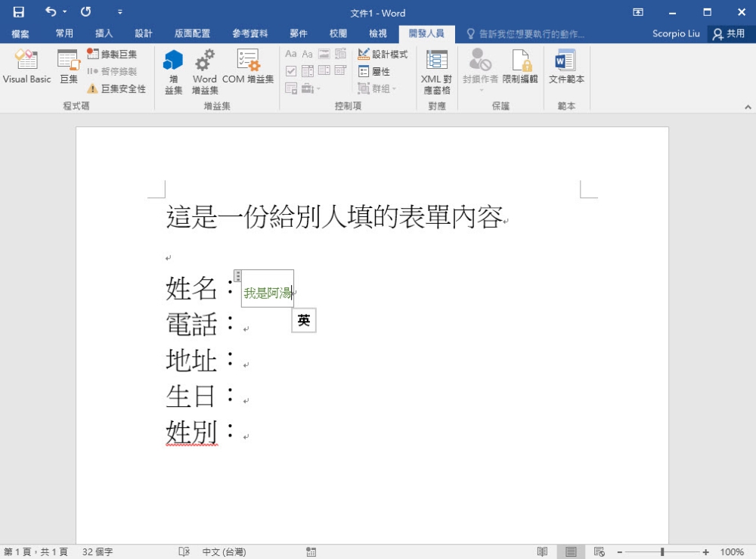This screenshot has width=756, height=559.
Task: Open the 檔案 File tab
Action: click(x=20, y=33)
